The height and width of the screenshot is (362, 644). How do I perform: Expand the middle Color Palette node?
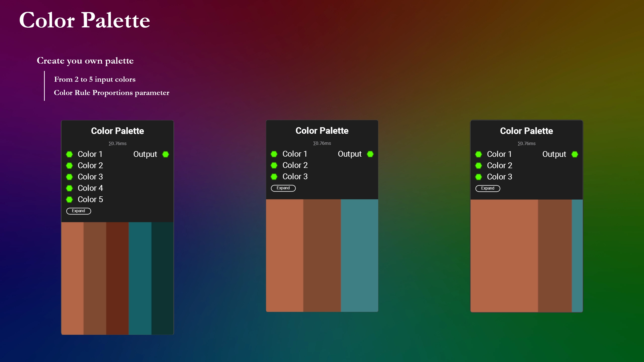pos(283,188)
